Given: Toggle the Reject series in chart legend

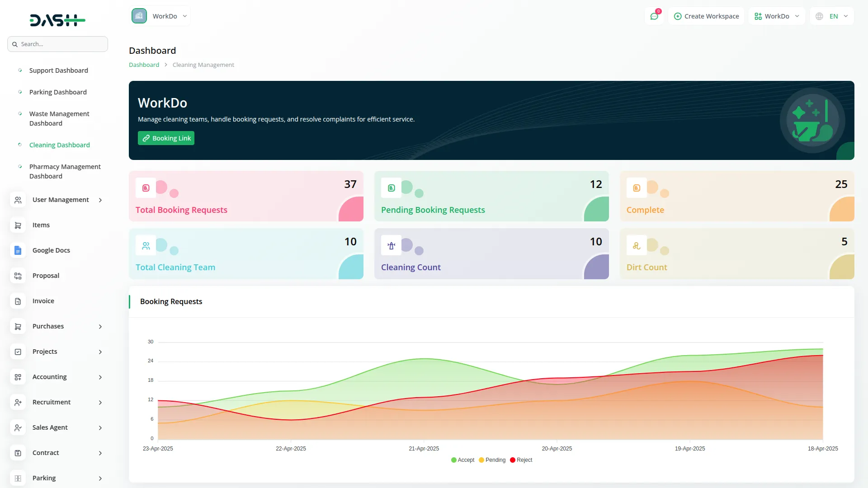Looking at the screenshot, I should coord(521,460).
